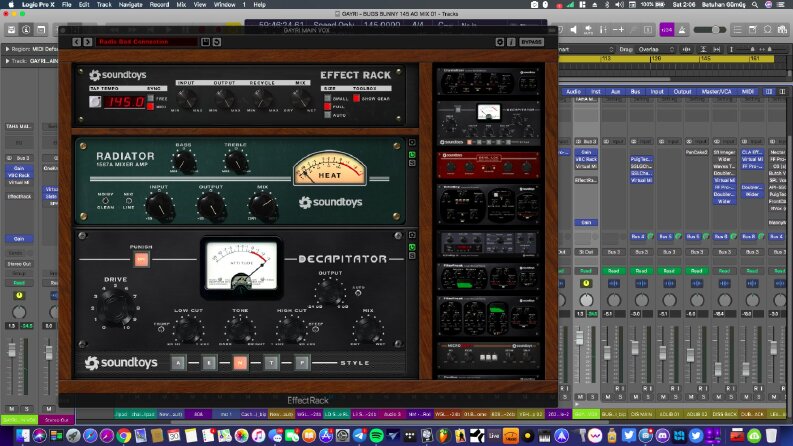Open the Mix menu
793x446 pixels.
click(x=181, y=5)
